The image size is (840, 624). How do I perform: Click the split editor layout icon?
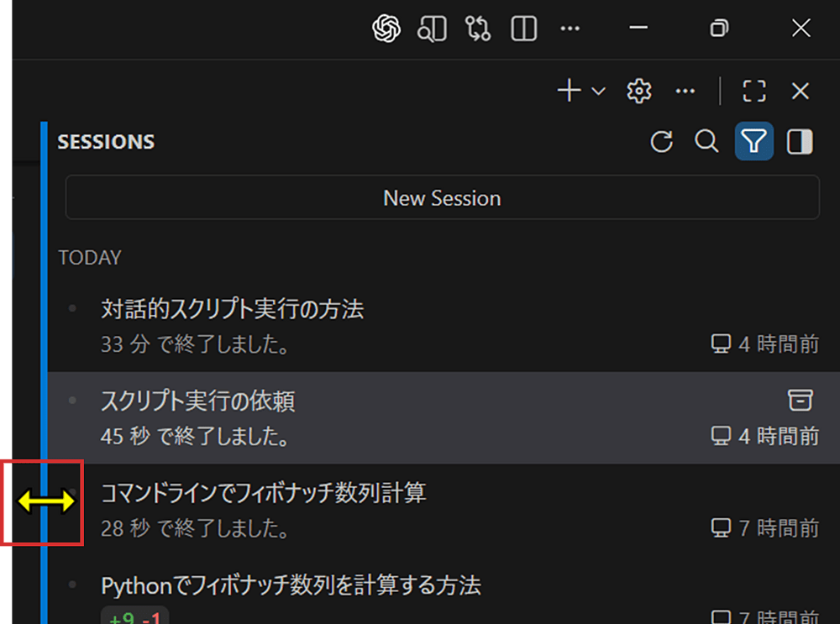[522, 29]
